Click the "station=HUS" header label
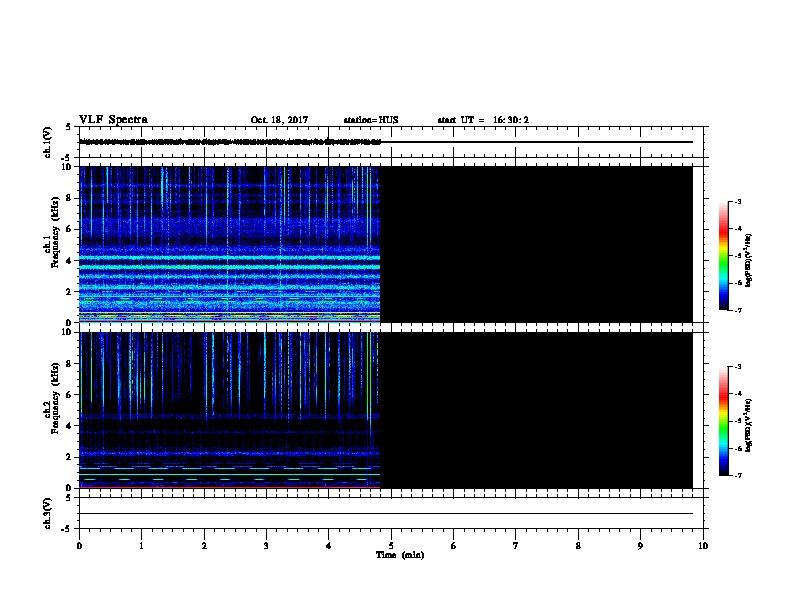Image resolution: width=792 pixels, height=612 pixels. 371,120
